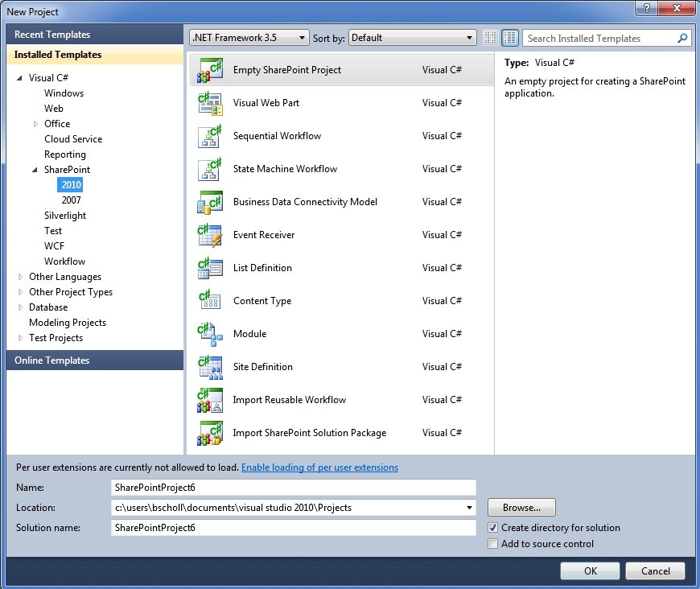700x589 pixels.
Task: Click the Visual Web Part template icon
Action: tap(210, 103)
